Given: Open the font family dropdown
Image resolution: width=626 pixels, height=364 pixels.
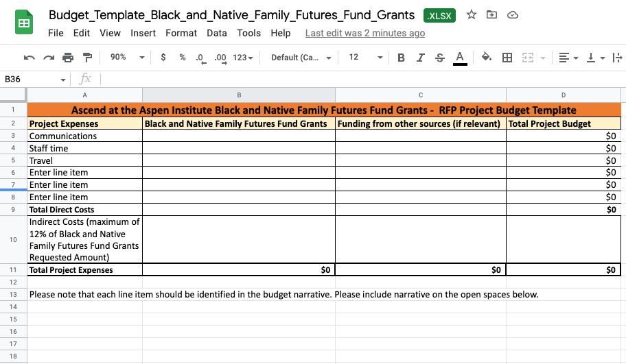Looking at the screenshot, I should pyautogui.click(x=301, y=58).
